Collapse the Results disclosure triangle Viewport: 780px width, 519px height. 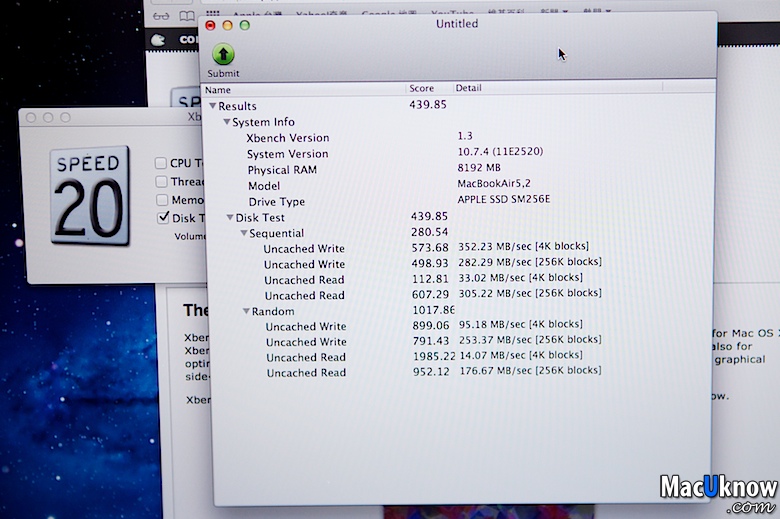click(212, 106)
